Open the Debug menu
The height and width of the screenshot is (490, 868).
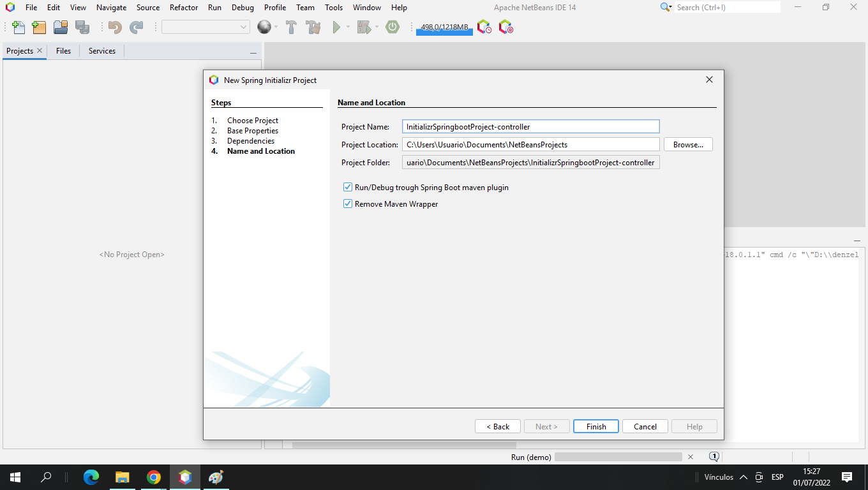(x=243, y=8)
